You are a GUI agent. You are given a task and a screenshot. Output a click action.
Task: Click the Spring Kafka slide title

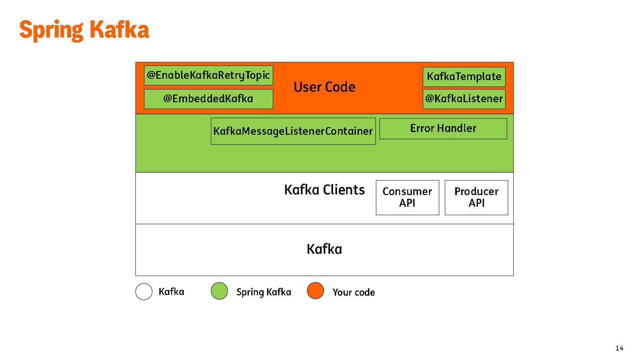coord(84,30)
